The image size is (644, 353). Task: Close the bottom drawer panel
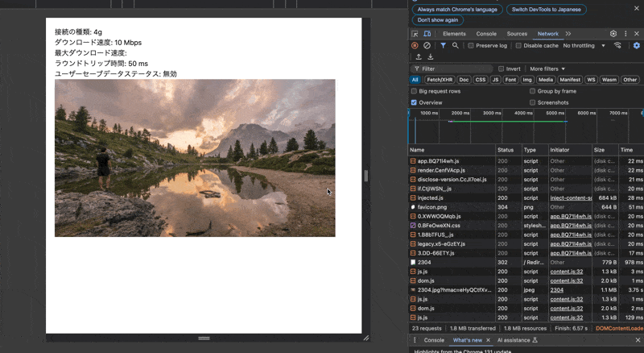[638, 340]
